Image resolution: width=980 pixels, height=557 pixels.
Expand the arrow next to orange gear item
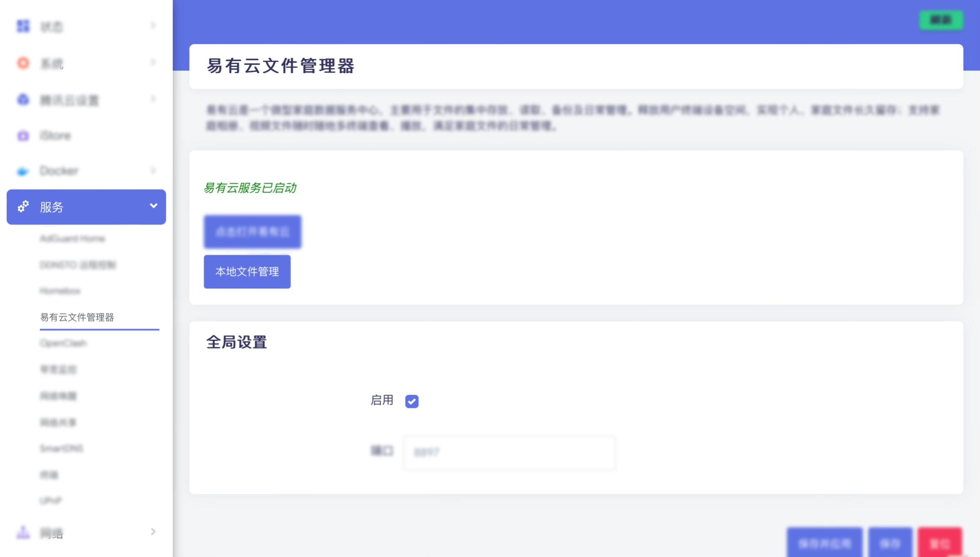[x=153, y=62]
